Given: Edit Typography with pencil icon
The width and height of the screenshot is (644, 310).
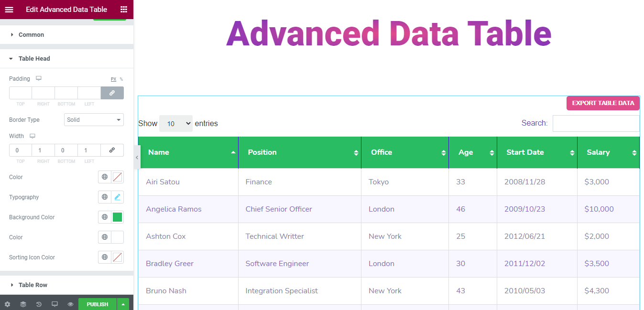Looking at the screenshot, I should point(117,197).
